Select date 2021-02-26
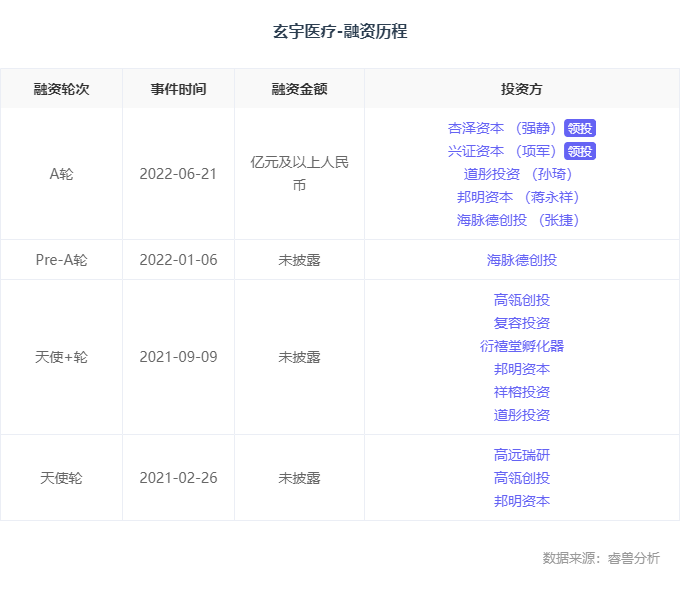 178,478
